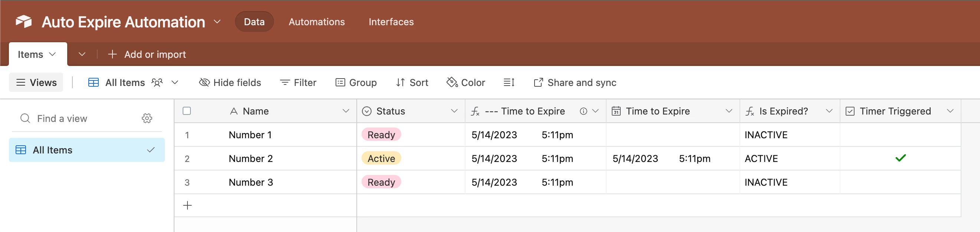Image resolution: width=980 pixels, height=232 pixels.
Task: Click the formula Time to Expire info icon
Action: pyautogui.click(x=583, y=111)
